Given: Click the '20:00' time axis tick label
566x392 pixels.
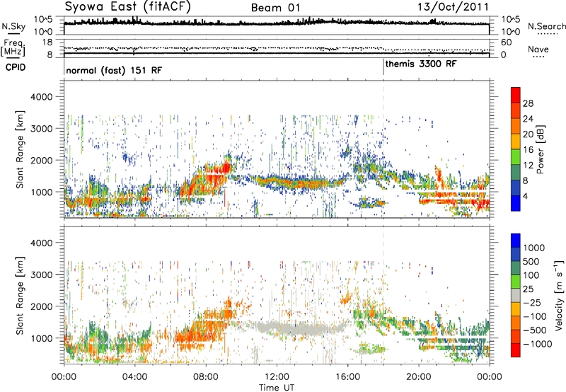Looking at the screenshot, I should pyautogui.click(x=418, y=377).
